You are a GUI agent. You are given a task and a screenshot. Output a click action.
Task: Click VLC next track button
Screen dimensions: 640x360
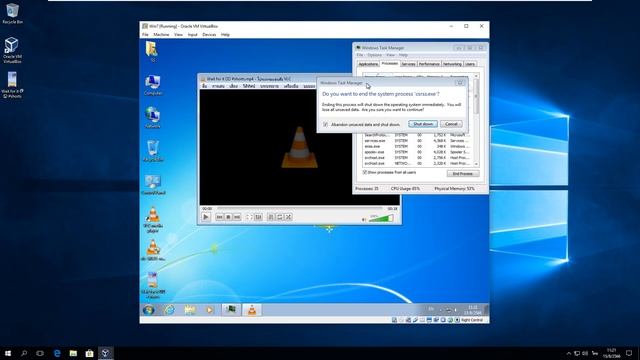[x=237, y=217]
